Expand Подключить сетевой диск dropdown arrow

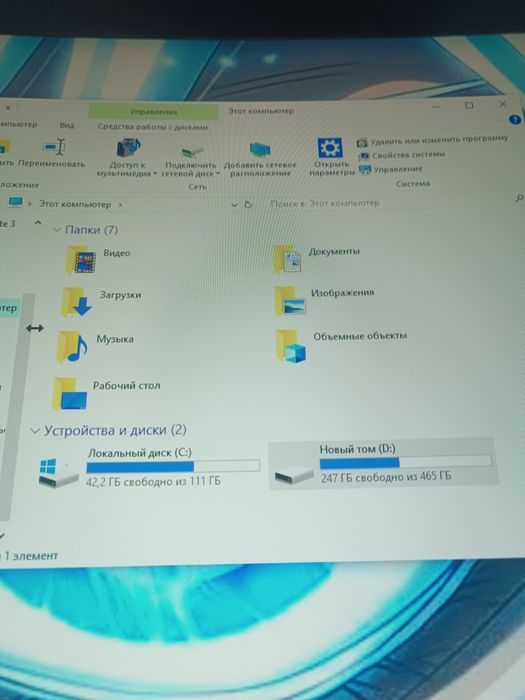pos(218,174)
